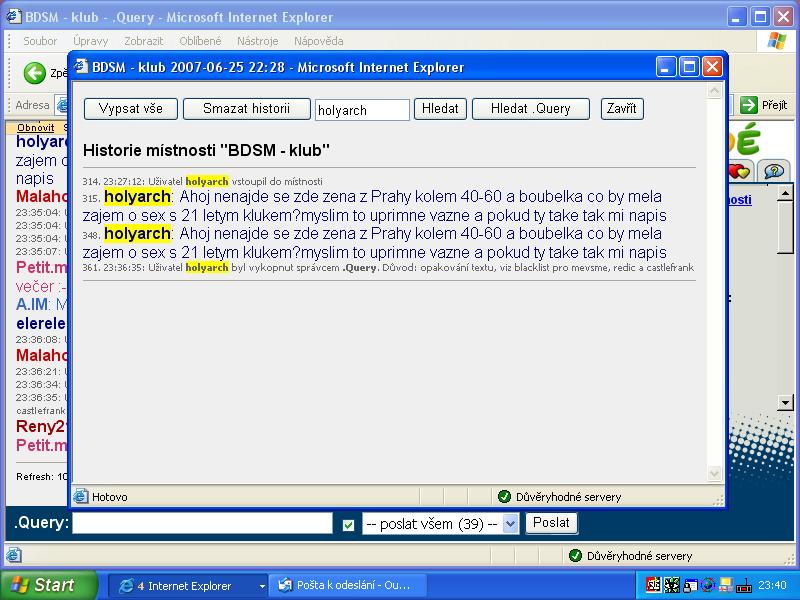Open the Soubor menu in background window
The width and height of the screenshot is (800, 600).
click(x=40, y=41)
